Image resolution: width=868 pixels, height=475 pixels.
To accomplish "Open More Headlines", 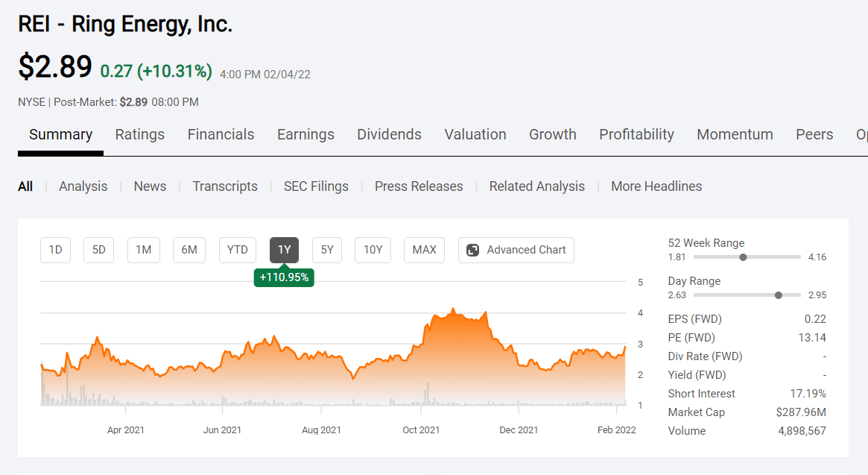I will [656, 186].
